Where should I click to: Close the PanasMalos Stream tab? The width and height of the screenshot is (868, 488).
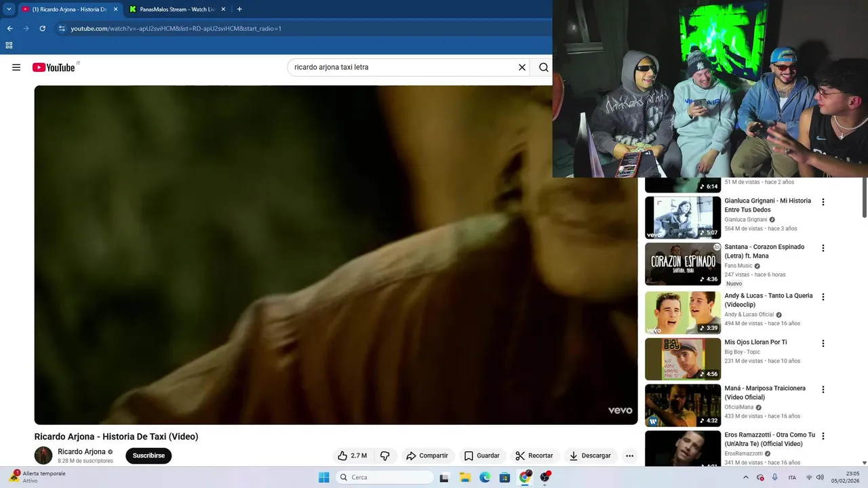223,9
